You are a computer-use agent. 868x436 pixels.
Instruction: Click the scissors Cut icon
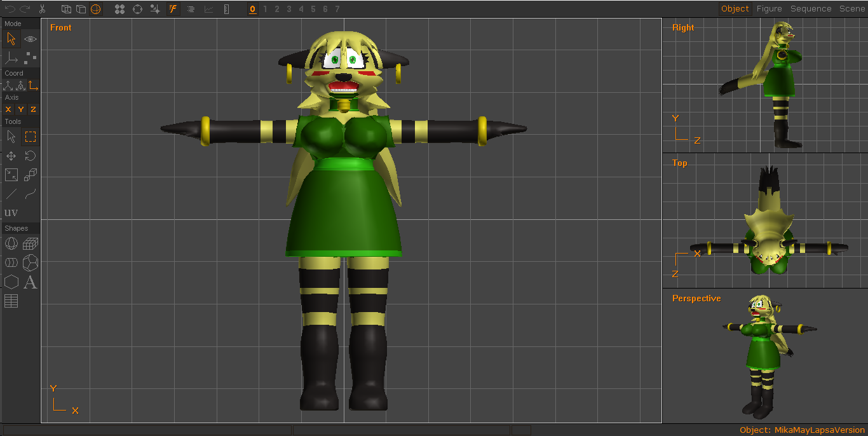click(42, 9)
